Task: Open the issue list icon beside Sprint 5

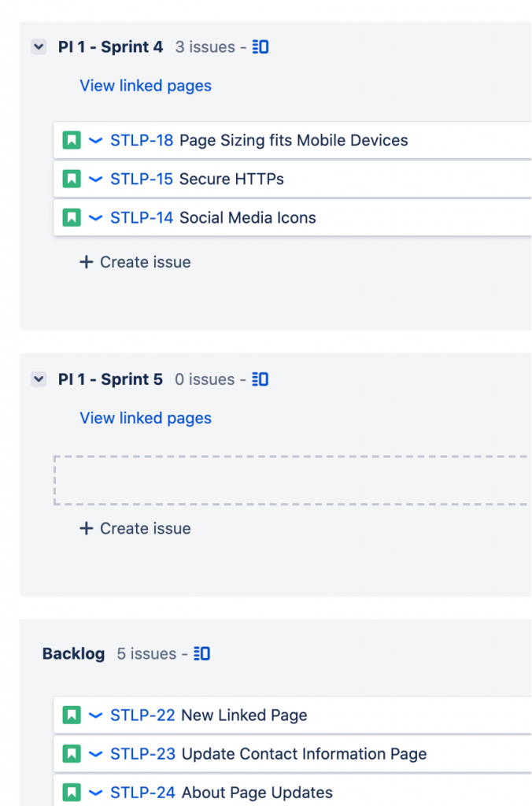Action: click(x=260, y=379)
